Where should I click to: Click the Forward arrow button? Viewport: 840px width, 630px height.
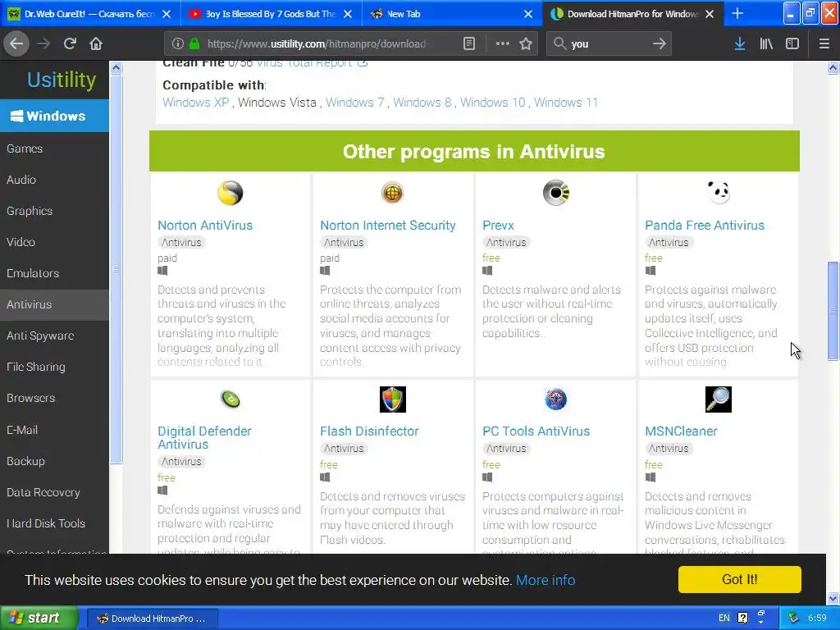pyautogui.click(x=43, y=44)
